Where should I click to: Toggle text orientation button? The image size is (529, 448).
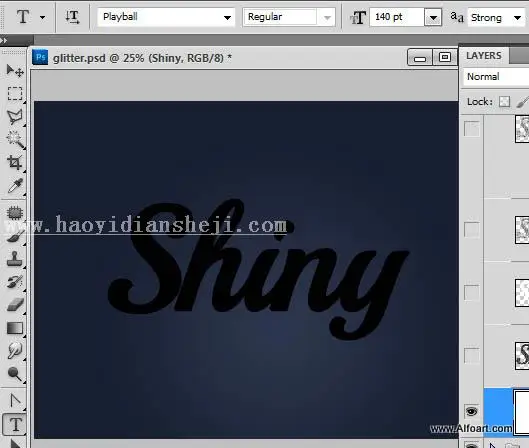72,17
